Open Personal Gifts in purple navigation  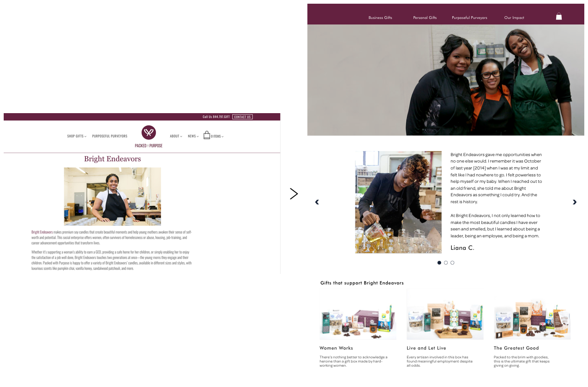tap(425, 18)
